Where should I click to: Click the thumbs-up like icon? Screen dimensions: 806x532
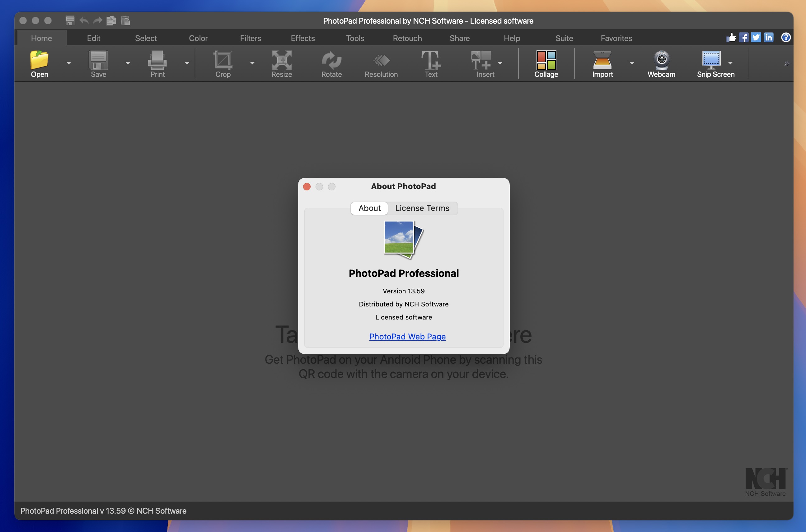click(x=731, y=37)
